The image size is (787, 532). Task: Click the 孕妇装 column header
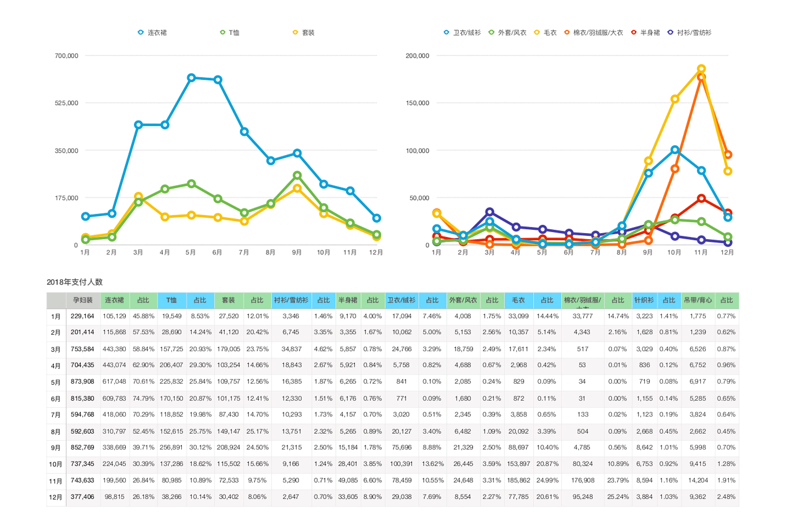point(83,301)
